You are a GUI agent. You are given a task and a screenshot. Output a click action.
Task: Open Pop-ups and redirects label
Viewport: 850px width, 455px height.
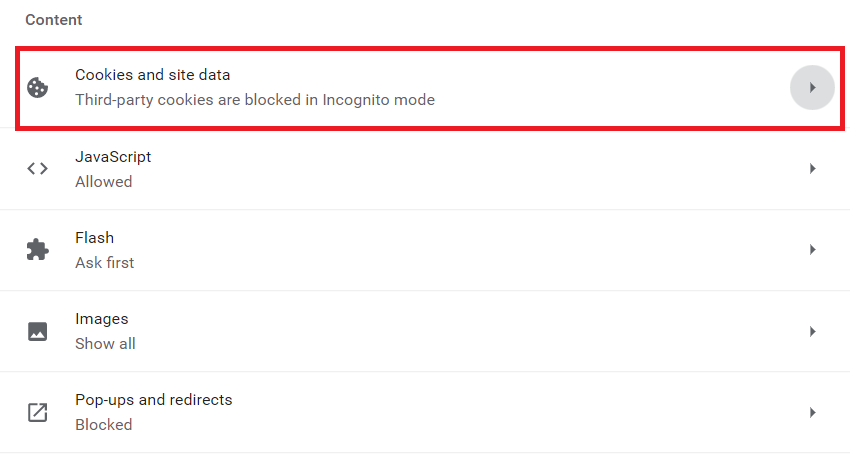(x=154, y=400)
